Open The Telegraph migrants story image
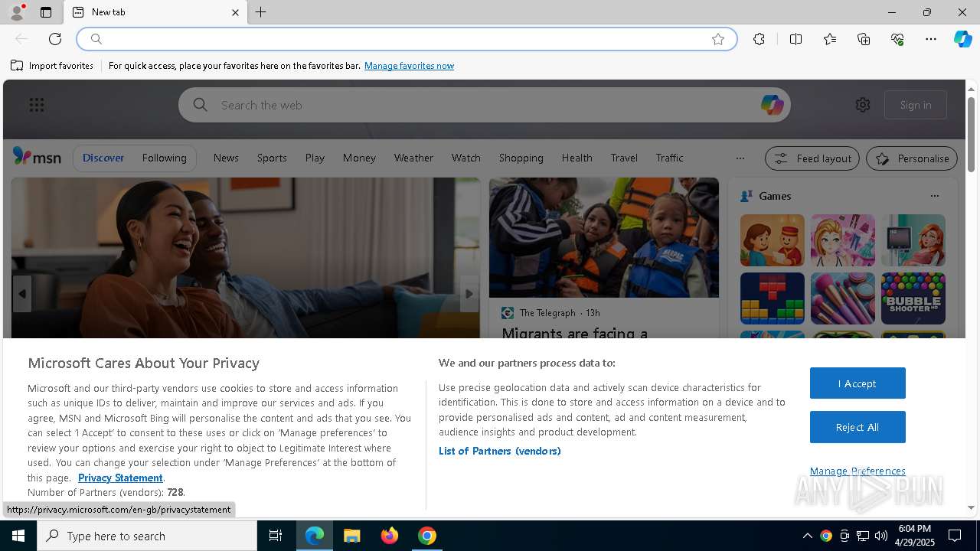The width and height of the screenshot is (980, 551). (x=604, y=237)
